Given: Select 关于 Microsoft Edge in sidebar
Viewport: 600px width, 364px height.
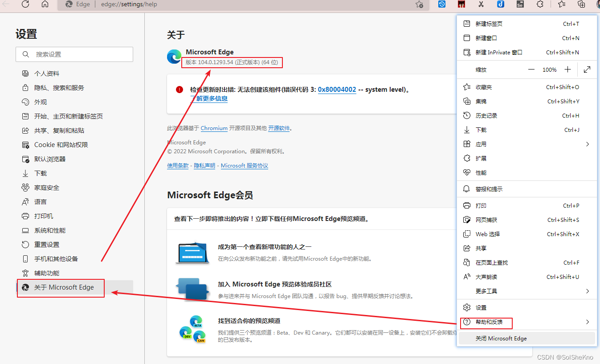Looking at the screenshot, I should (x=74, y=287).
